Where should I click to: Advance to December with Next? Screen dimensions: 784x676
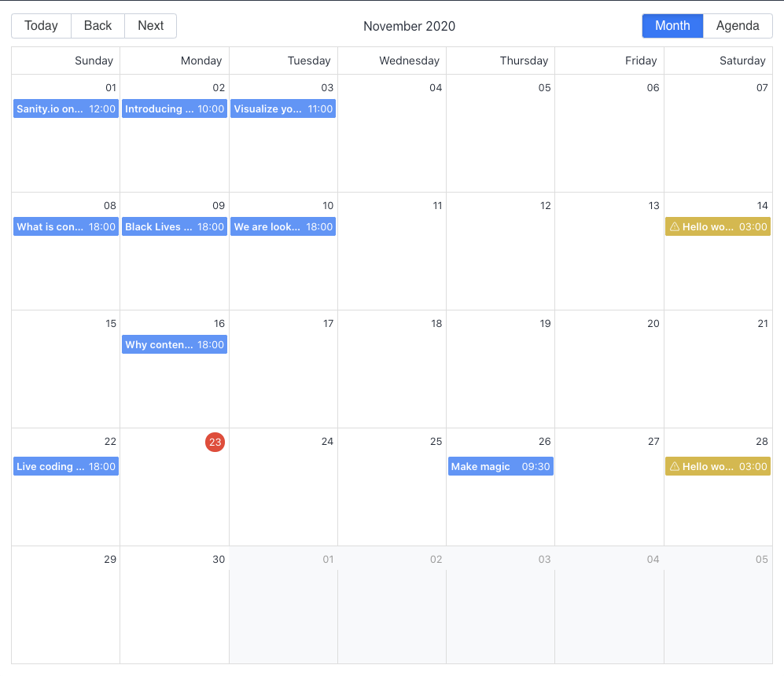point(150,25)
